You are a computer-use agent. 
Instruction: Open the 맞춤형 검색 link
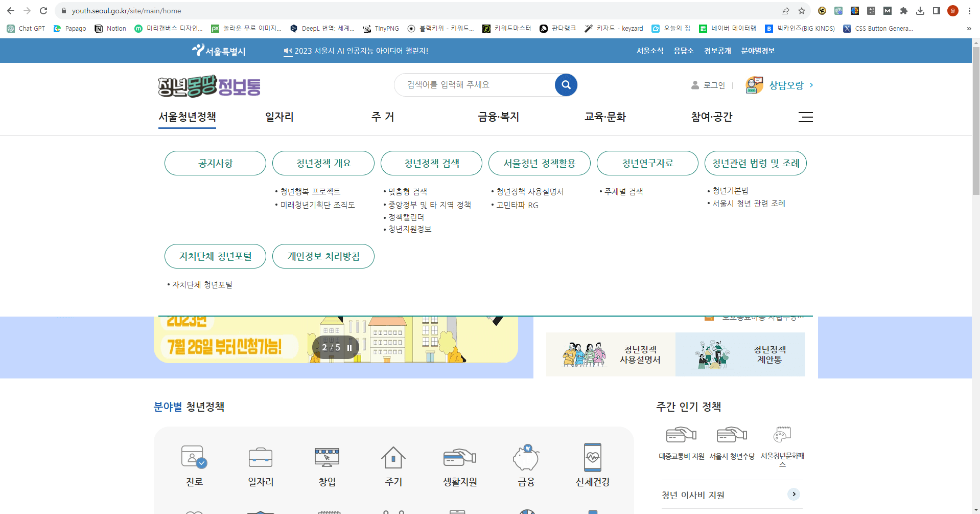tap(407, 191)
